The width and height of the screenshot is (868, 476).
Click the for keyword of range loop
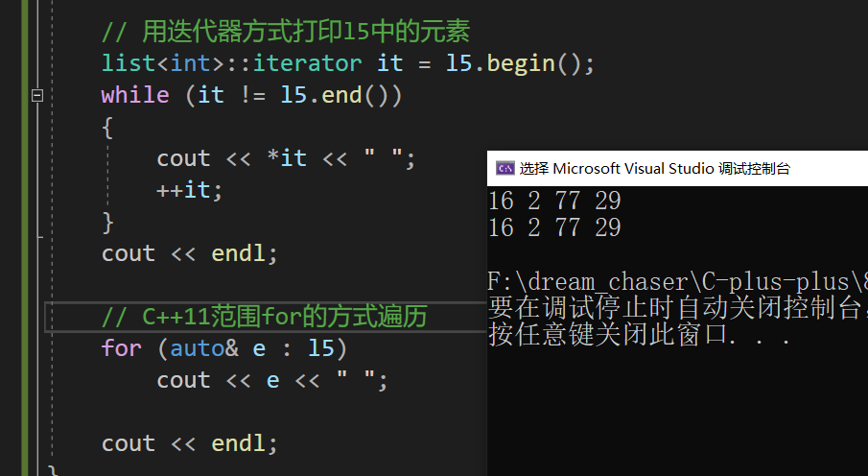tap(121, 348)
